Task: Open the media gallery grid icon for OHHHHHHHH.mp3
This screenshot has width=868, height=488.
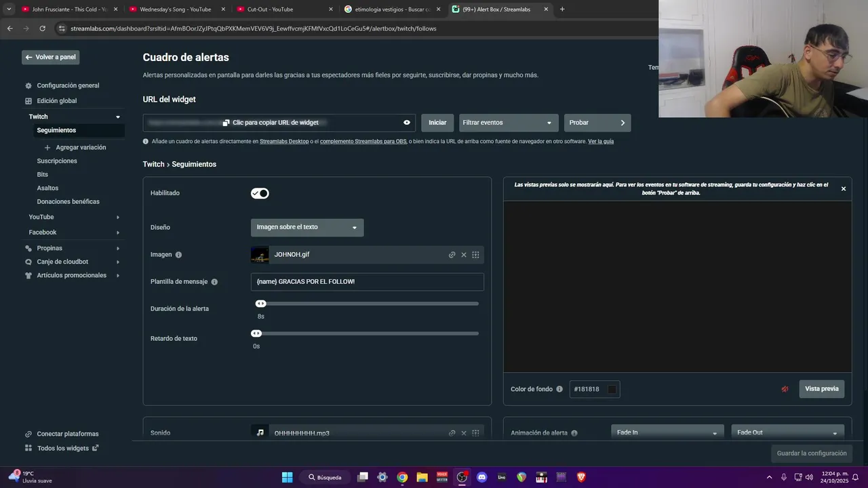Action: 475,433
